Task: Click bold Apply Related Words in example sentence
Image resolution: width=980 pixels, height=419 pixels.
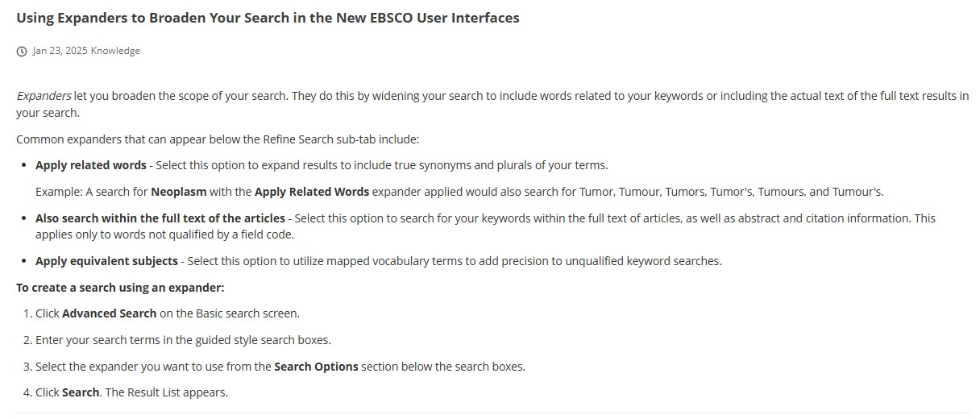Action: point(312,192)
